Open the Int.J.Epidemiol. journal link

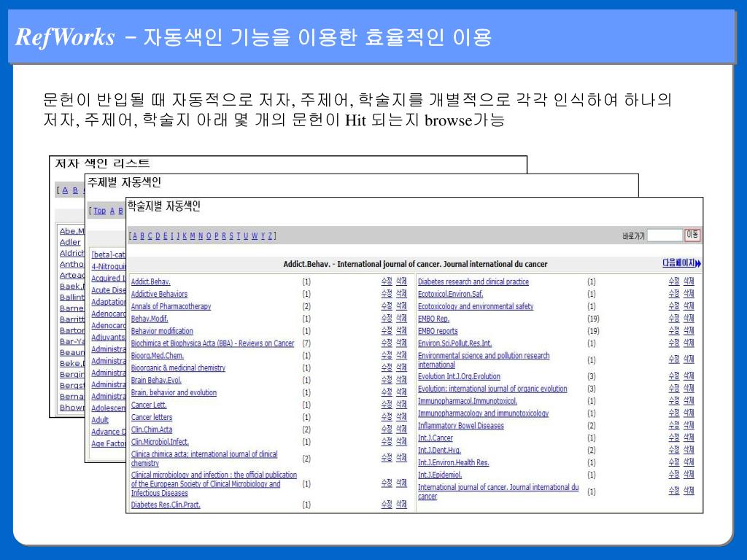click(440, 475)
